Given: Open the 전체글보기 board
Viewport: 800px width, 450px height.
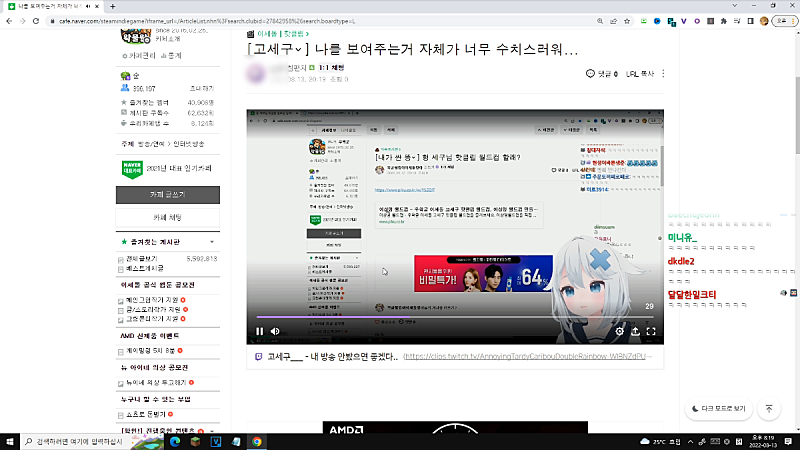Looking at the screenshot, I should (142, 259).
